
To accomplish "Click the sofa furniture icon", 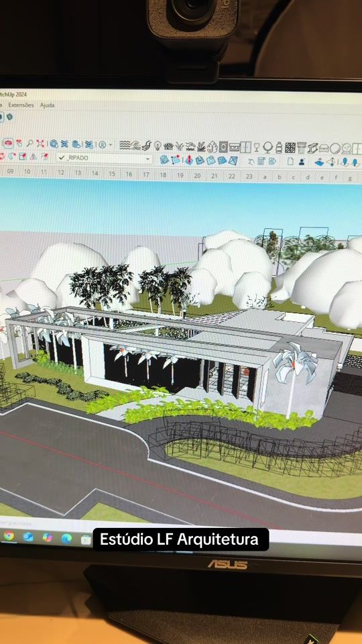I will click(324, 148).
